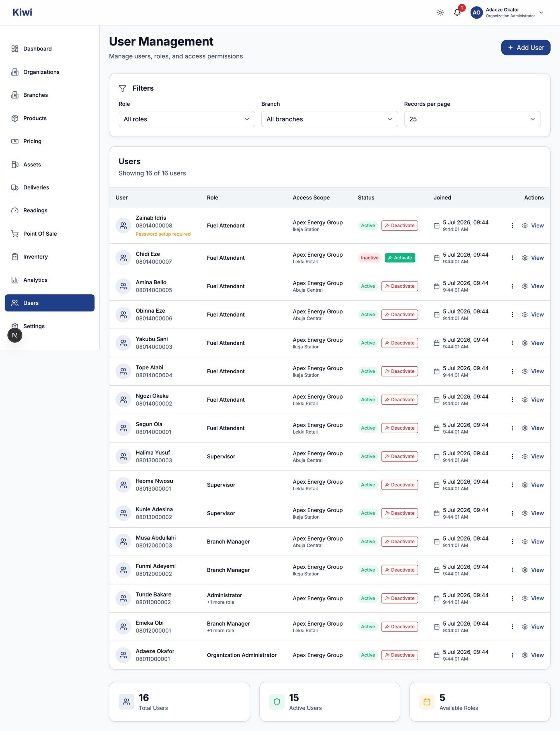Click Tope Alabi's user avatar icon
The height and width of the screenshot is (731, 560).
(123, 371)
